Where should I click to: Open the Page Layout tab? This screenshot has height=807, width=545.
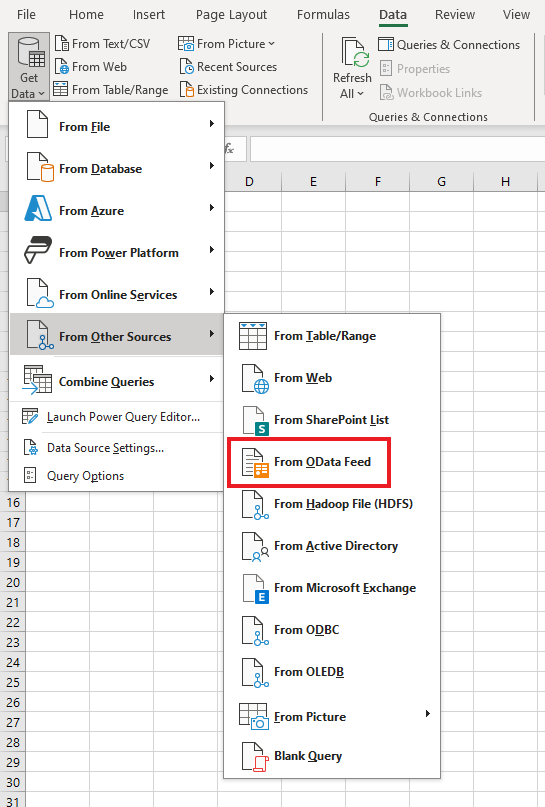pyautogui.click(x=231, y=14)
